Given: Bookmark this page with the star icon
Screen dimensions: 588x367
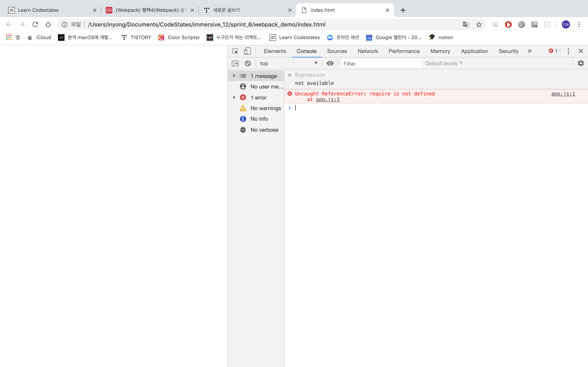Looking at the screenshot, I should click(x=479, y=24).
